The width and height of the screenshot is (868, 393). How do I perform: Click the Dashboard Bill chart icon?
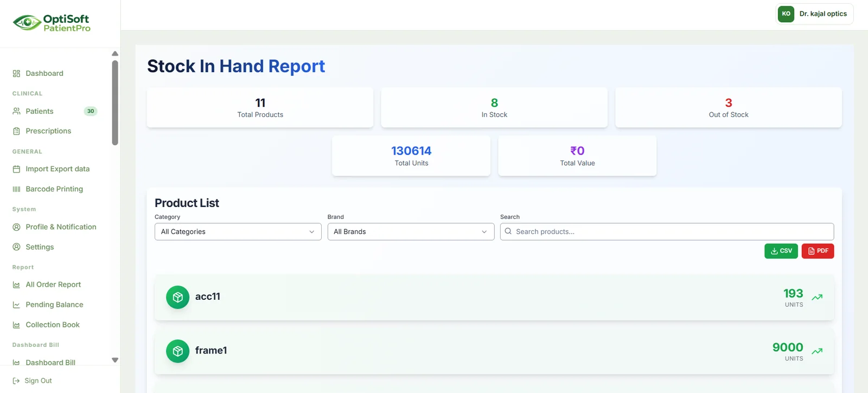pyautogui.click(x=16, y=363)
